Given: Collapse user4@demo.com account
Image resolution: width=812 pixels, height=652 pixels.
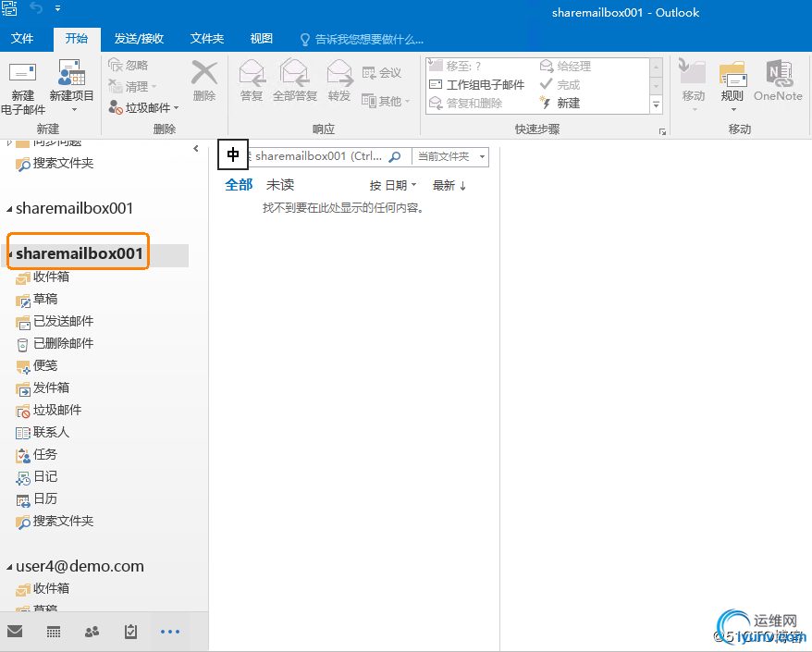Looking at the screenshot, I should point(9,568).
